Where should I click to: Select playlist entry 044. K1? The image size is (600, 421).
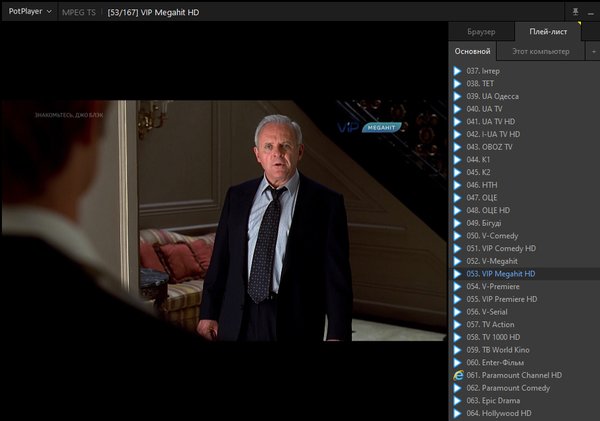click(x=524, y=160)
